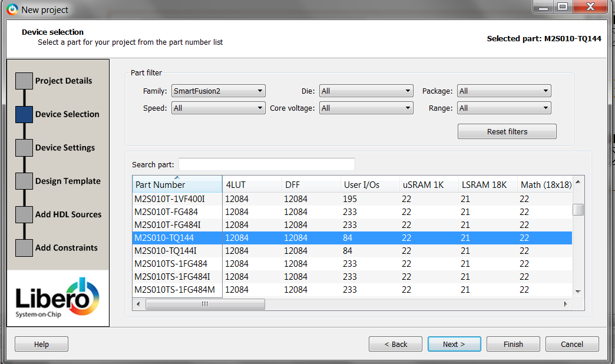The image size is (615, 364).
Task: Expand the Die filter dropdown
Action: [x=366, y=91]
